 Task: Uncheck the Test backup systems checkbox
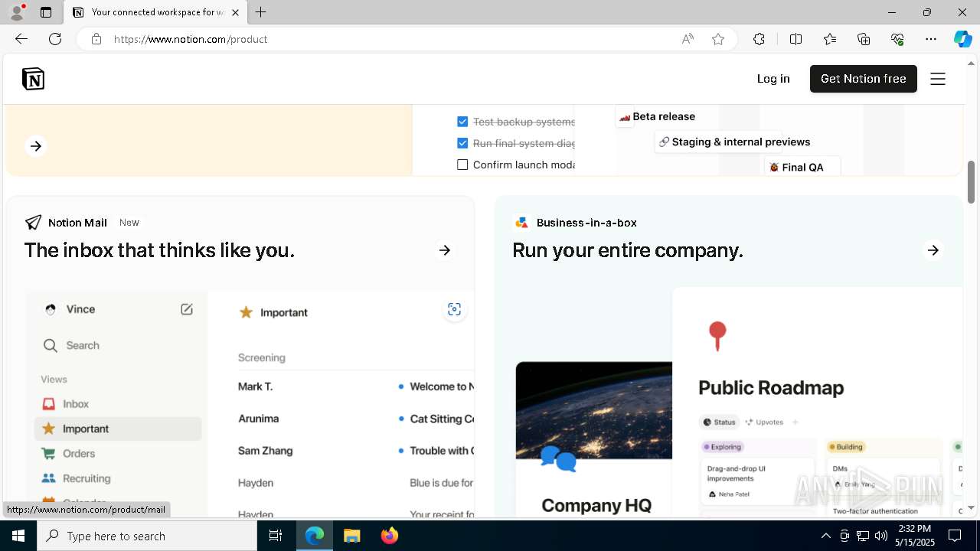[x=462, y=122]
